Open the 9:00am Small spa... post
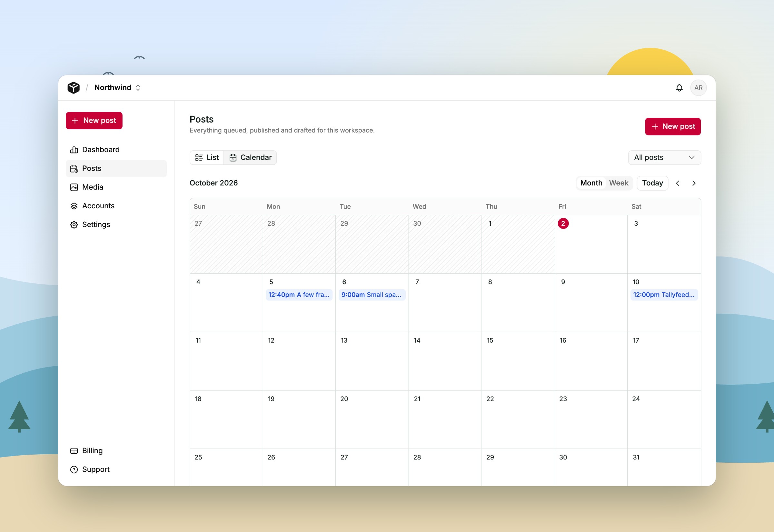774x532 pixels. (x=372, y=295)
